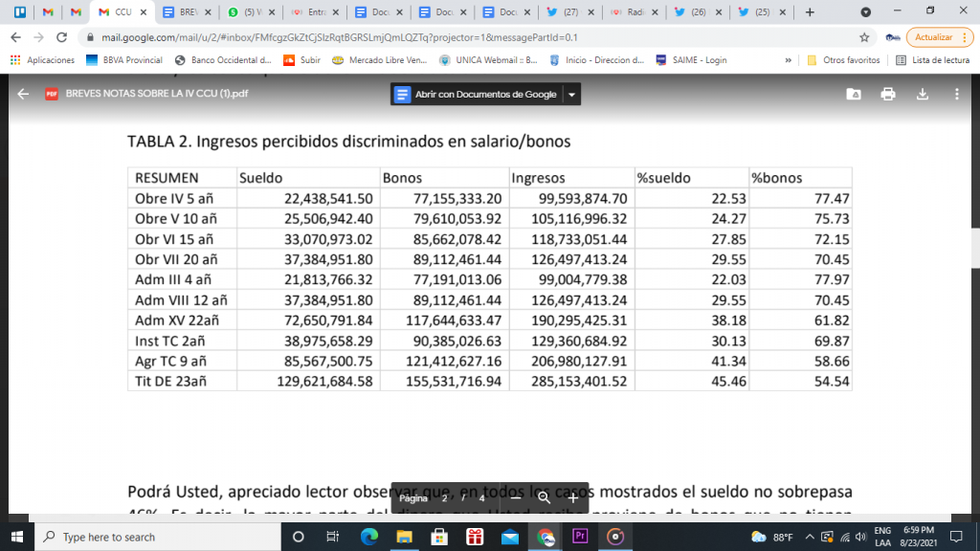The height and width of the screenshot is (551, 980).
Task: Click the back arrow in PDF viewer
Action: click(23, 94)
